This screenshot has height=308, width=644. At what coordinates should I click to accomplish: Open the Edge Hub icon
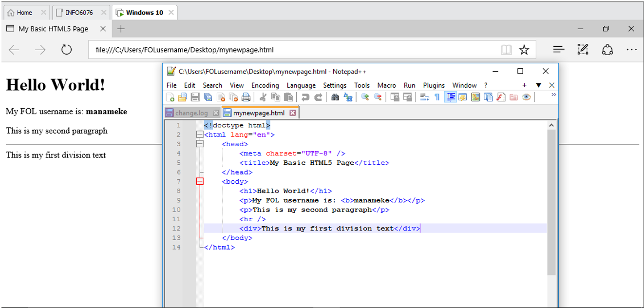point(559,49)
